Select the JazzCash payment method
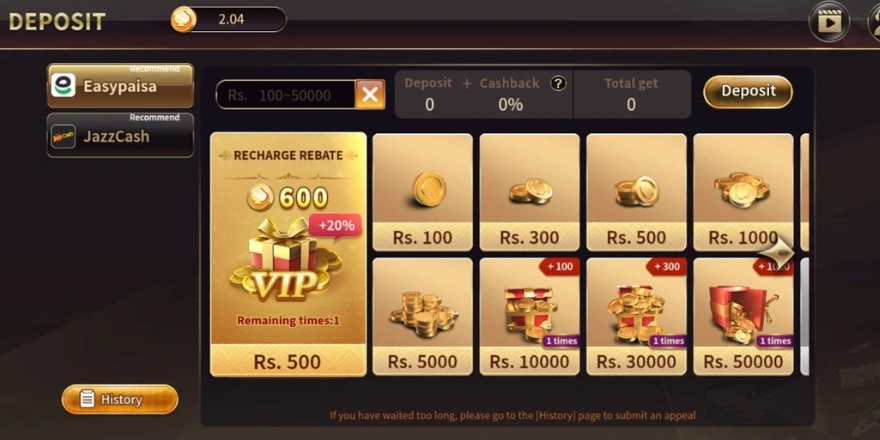 120,135
